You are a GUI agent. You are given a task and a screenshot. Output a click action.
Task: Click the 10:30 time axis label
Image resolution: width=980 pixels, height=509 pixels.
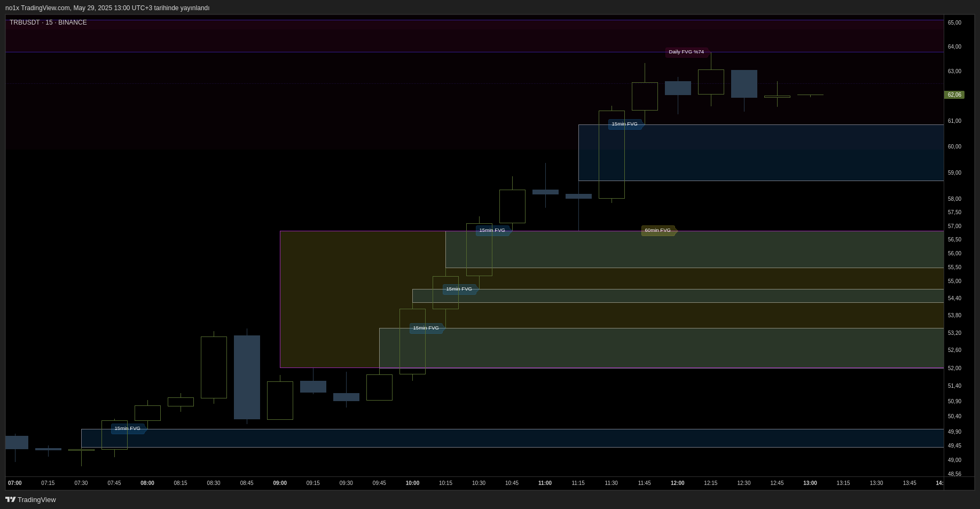(x=479, y=483)
